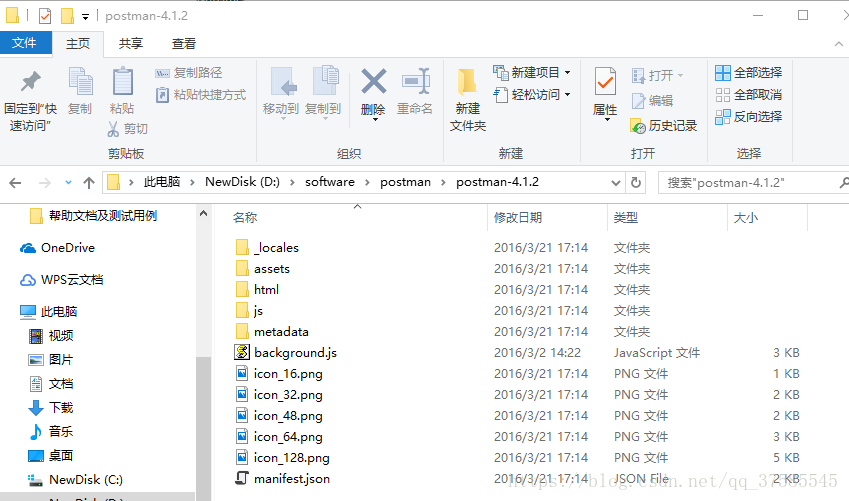
Task: Expand chevron after NewDisk (D:) breadcrumb
Action: (292, 183)
